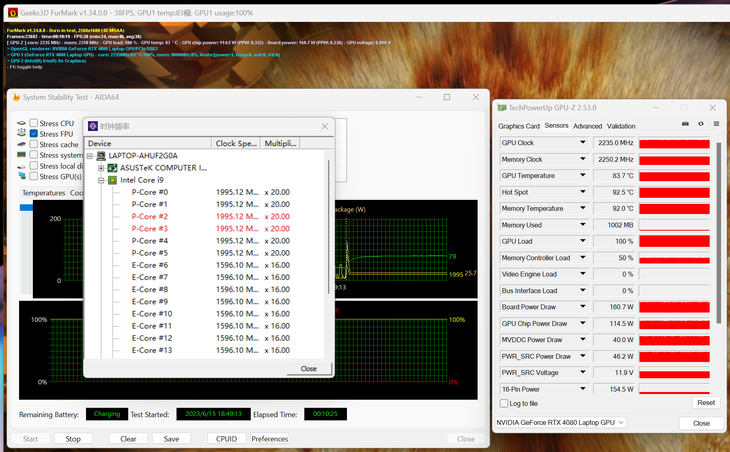Open the Hot Spot sensor dropdown arrow
Screen dimensions: 730x452
pyautogui.click(x=582, y=192)
